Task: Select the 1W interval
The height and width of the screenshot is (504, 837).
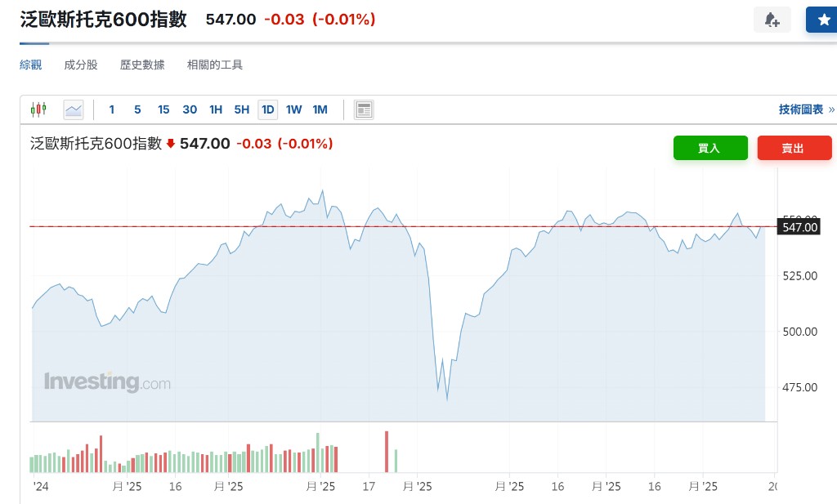Action: (x=293, y=109)
